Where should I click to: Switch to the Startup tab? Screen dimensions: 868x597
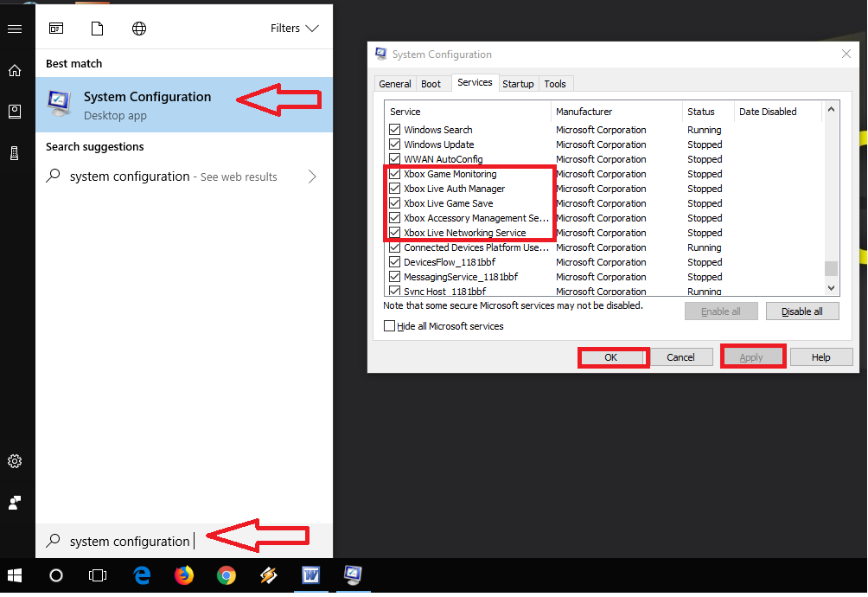518,83
